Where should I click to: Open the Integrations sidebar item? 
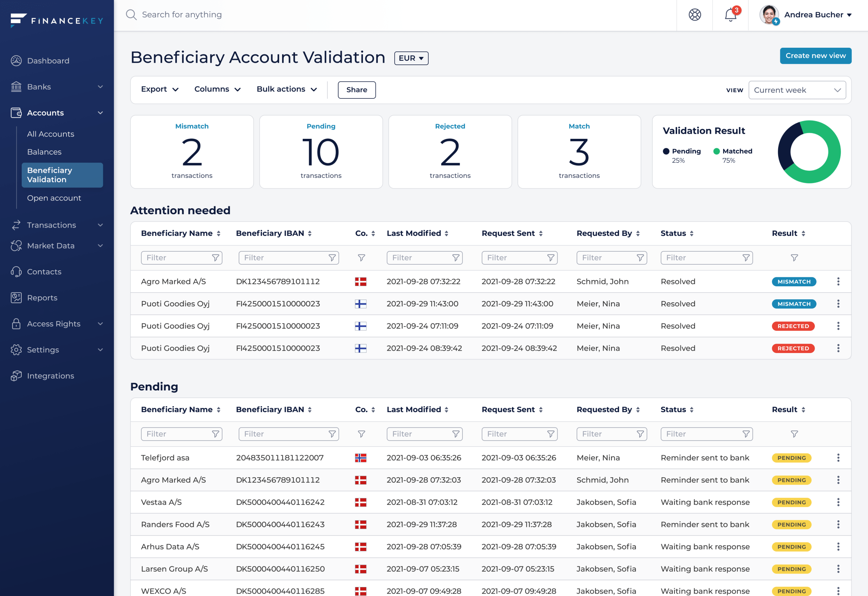[x=50, y=376]
